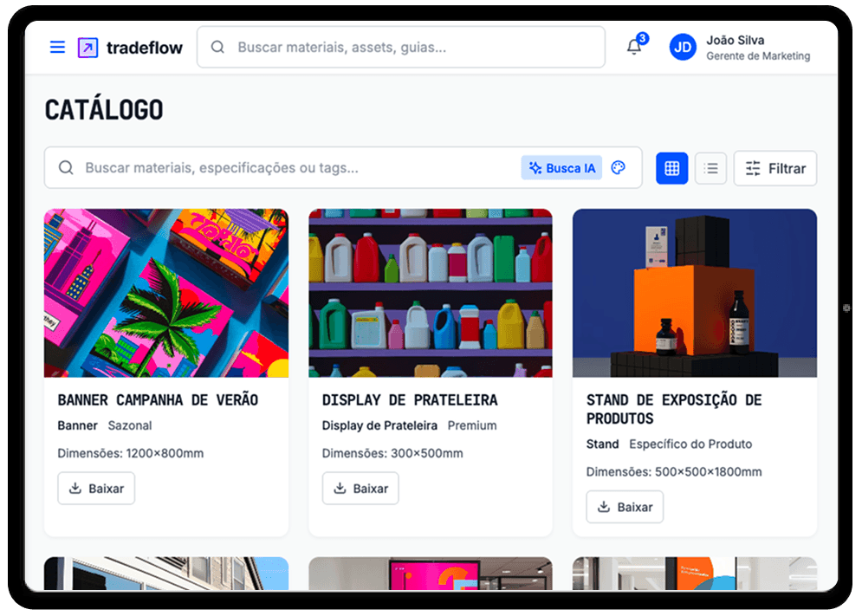The image size is (862, 616).
Task: Click the magnifier icon in catalog search
Action: tap(66, 168)
